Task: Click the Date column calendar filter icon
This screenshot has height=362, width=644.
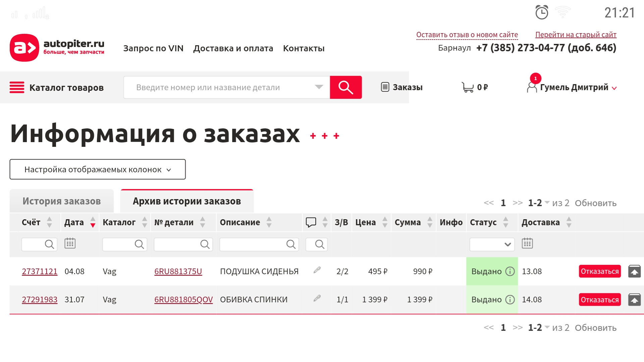Action: coord(70,244)
